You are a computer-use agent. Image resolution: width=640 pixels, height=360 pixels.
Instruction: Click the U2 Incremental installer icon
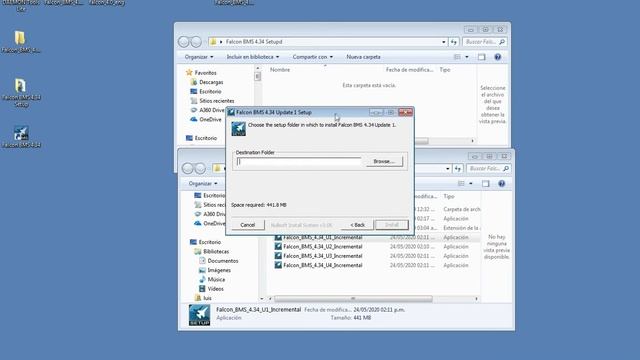click(278, 247)
